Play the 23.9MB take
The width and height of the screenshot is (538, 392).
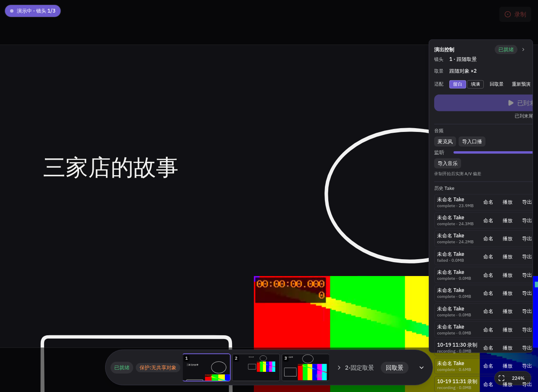click(507, 202)
